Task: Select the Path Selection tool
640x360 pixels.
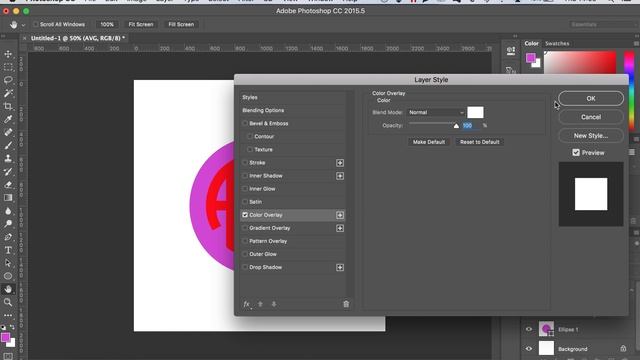Action: coord(8,263)
